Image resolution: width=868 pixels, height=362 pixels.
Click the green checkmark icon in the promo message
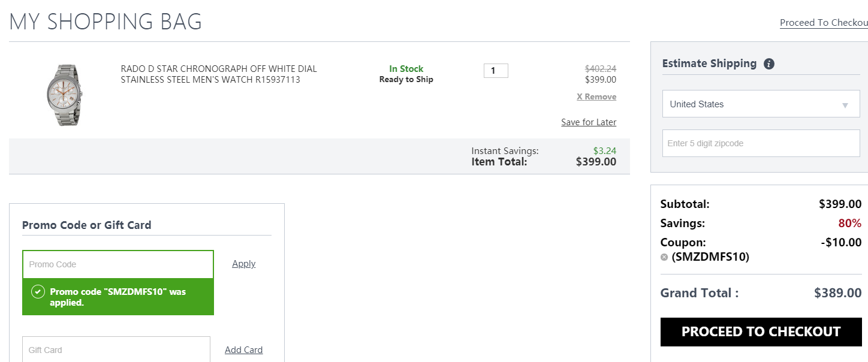(x=38, y=292)
